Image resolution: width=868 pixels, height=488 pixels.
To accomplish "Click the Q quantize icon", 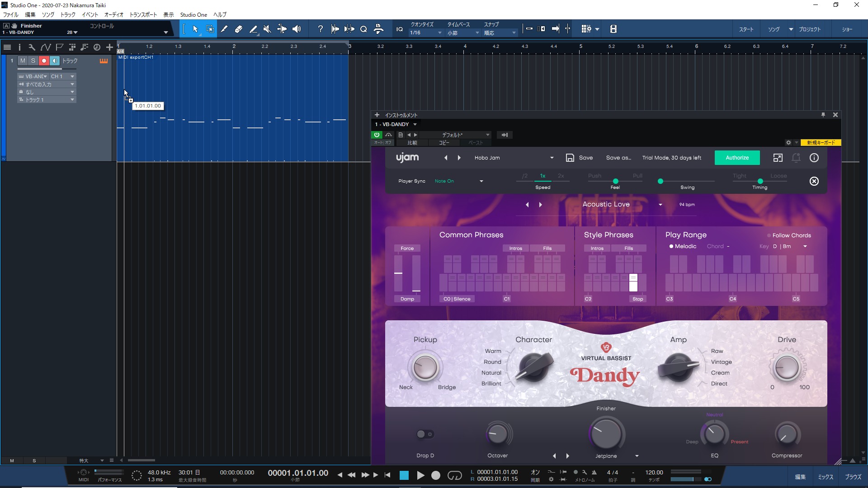I will tap(363, 29).
